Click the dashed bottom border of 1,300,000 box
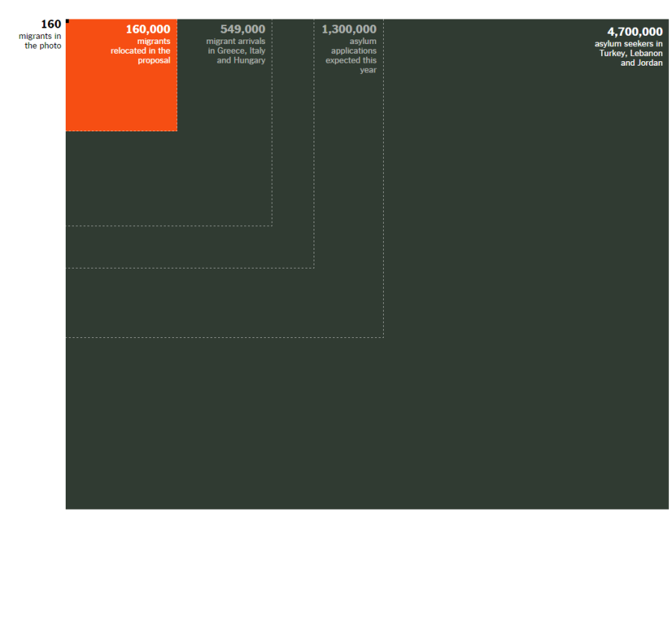This screenshot has width=672, height=626. click(x=224, y=337)
